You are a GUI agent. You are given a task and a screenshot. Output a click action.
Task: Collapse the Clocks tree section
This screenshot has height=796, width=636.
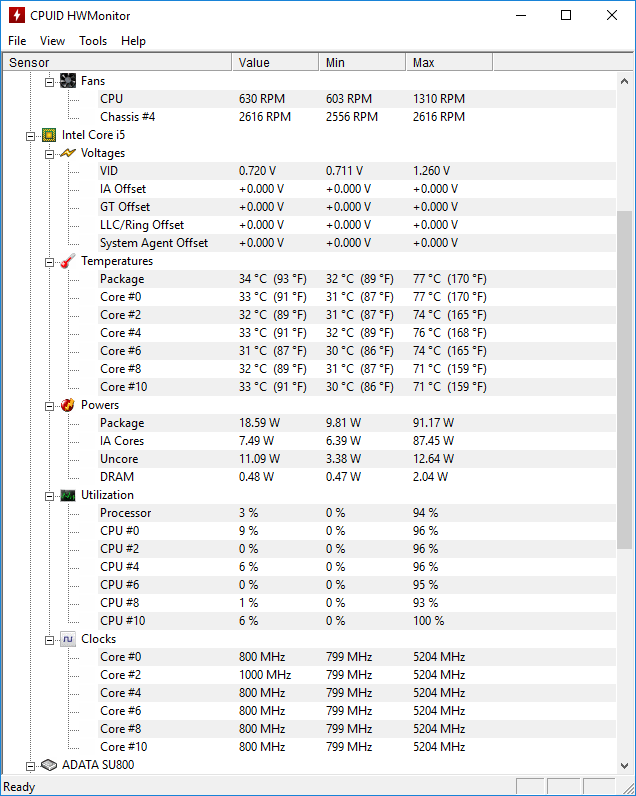pos(49,640)
